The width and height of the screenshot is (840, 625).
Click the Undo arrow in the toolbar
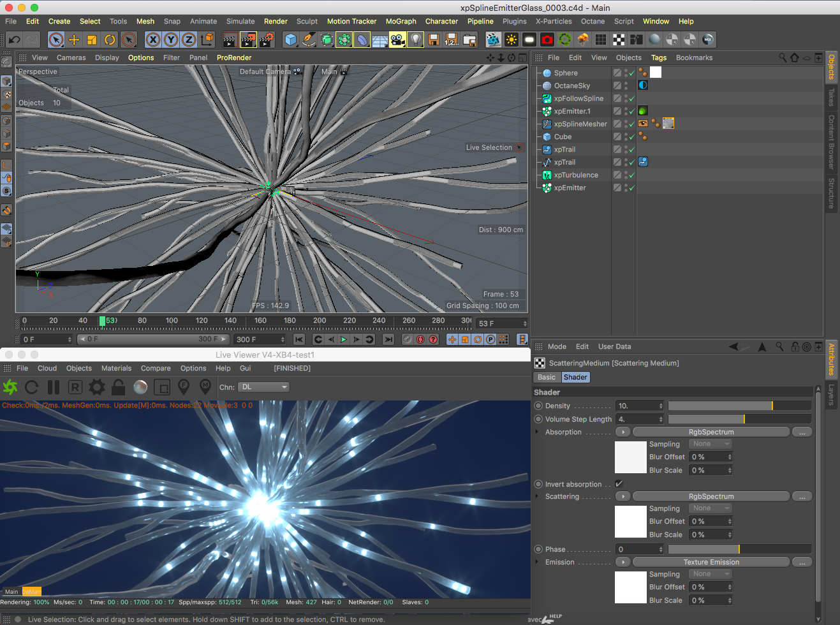tap(14, 40)
